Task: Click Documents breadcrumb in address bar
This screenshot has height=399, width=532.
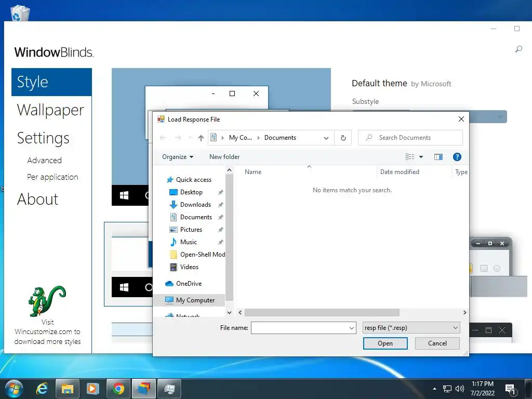Action: pyautogui.click(x=280, y=138)
